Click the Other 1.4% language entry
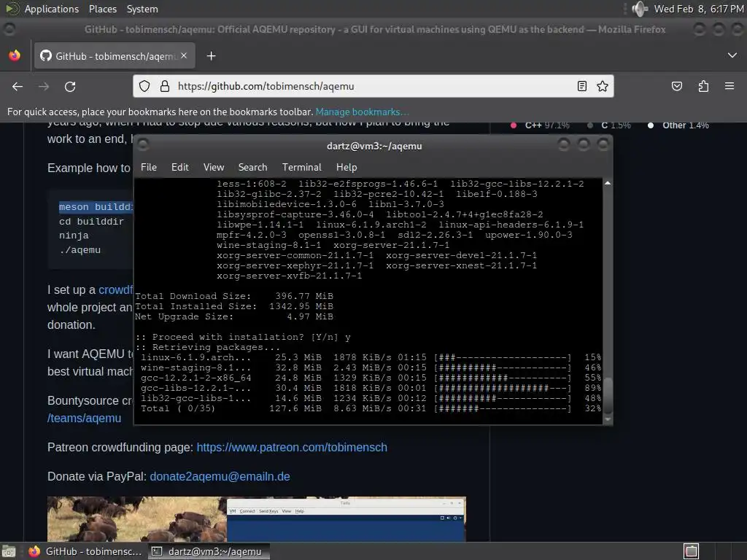 pyautogui.click(x=678, y=125)
